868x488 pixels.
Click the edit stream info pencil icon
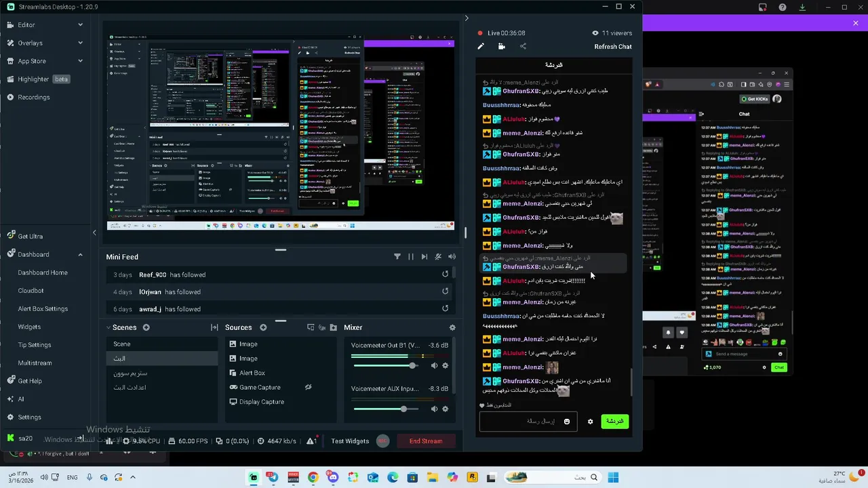click(481, 46)
